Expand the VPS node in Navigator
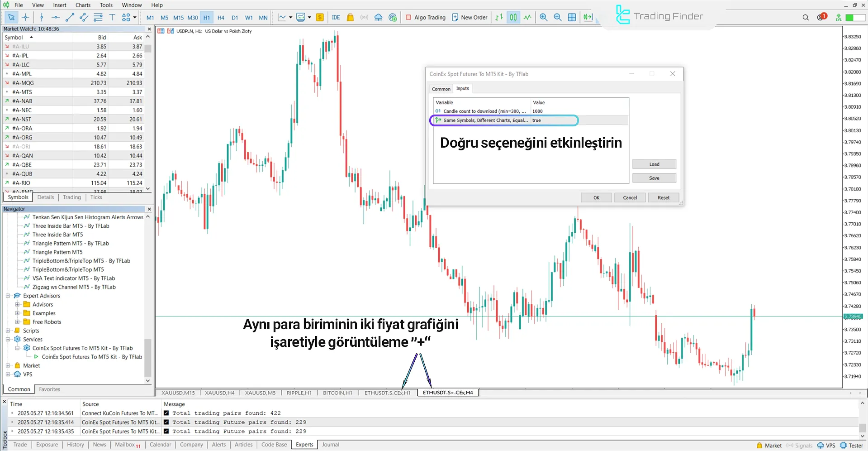The image size is (868, 451). tap(8, 374)
